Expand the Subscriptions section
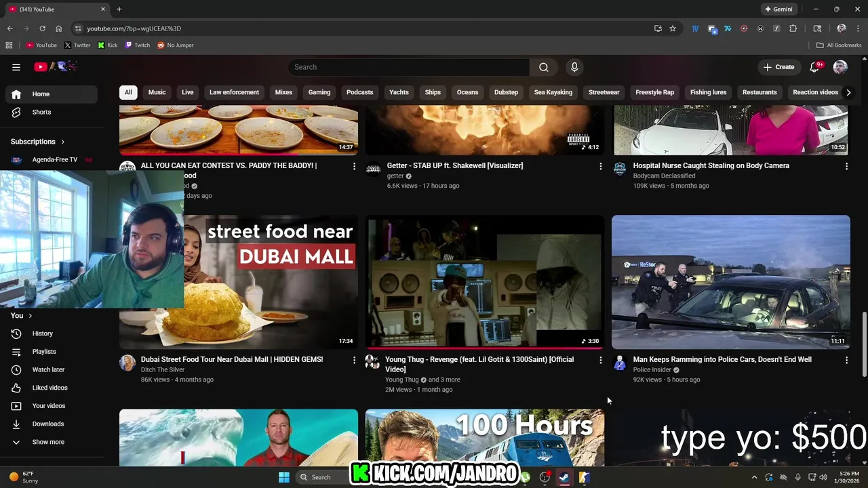Screen dimensions: 868x488 38,142
